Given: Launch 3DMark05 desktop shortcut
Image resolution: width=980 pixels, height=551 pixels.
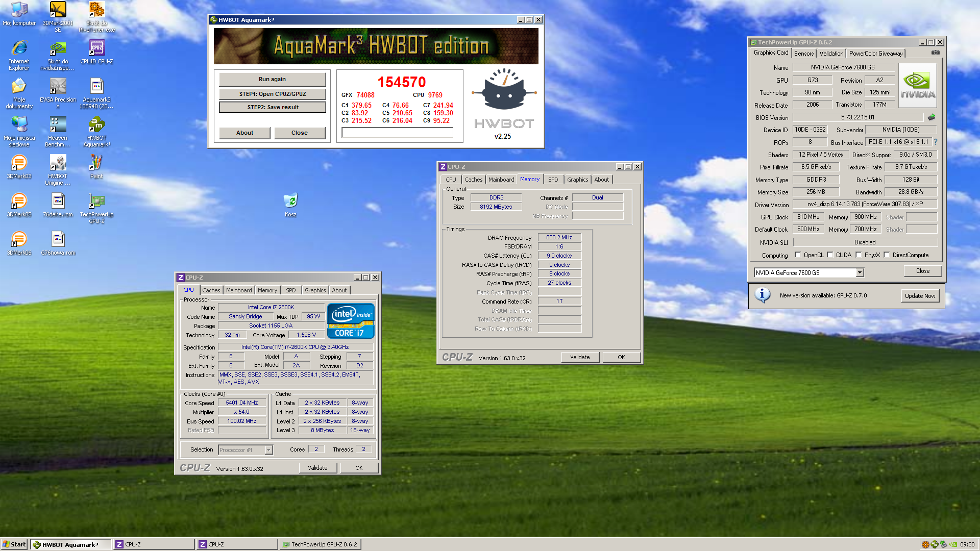Looking at the screenshot, I should pyautogui.click(x=19, y=205).
